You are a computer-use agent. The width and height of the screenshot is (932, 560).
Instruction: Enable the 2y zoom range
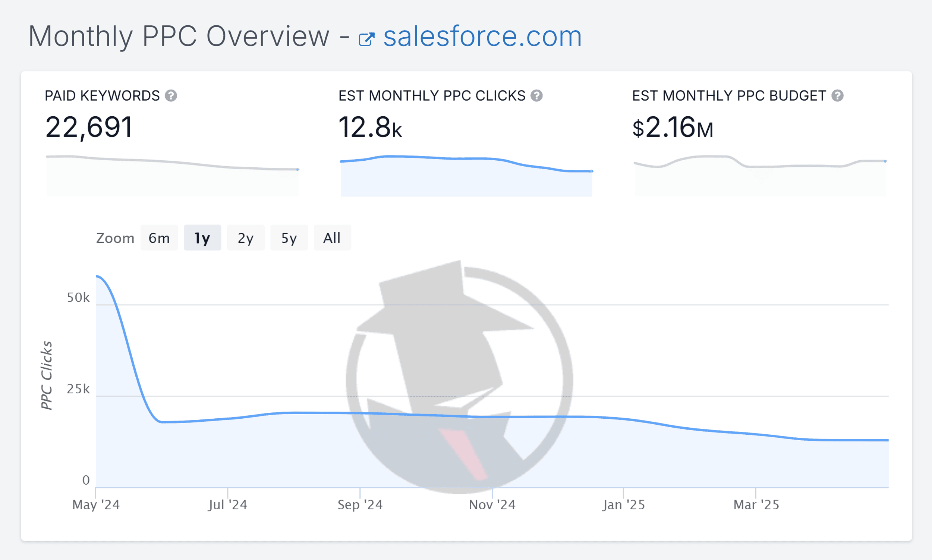[x=245, y=237]
